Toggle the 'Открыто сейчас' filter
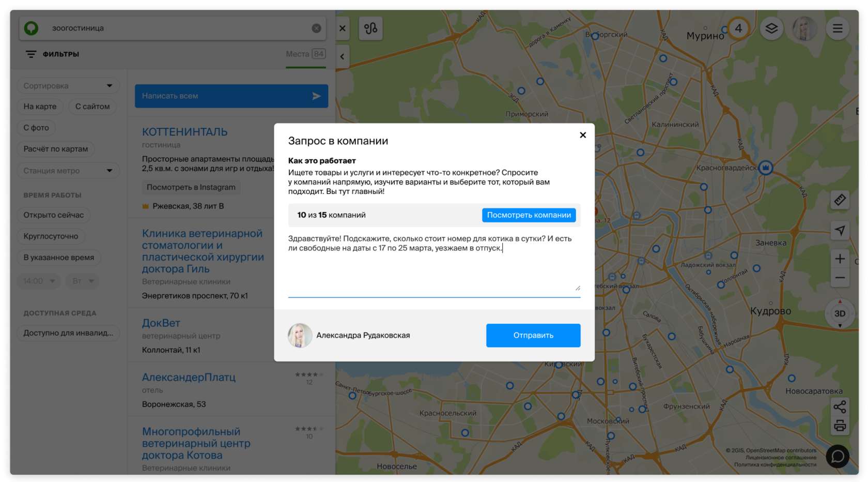Image resolution: width=868 pixels, height=482 pixels. (54, 215)
